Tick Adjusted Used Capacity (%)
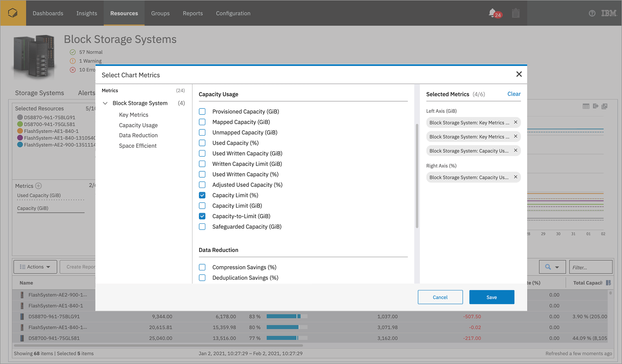The width and height of the screenshot is (622, 364). (202, 185)
